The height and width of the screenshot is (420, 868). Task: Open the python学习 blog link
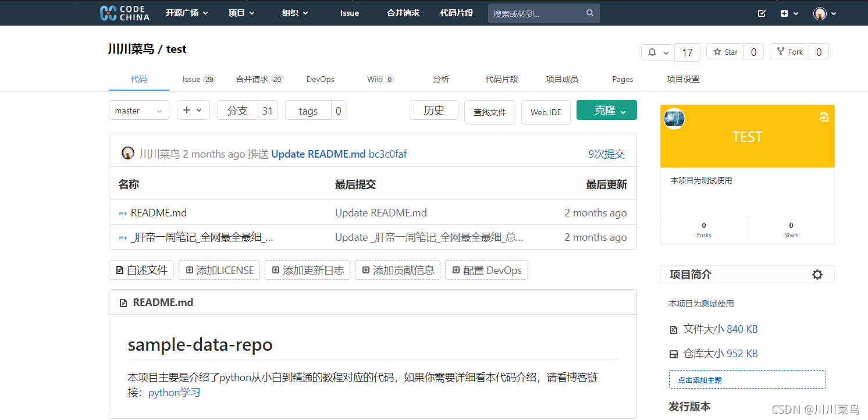click(175, 393)
